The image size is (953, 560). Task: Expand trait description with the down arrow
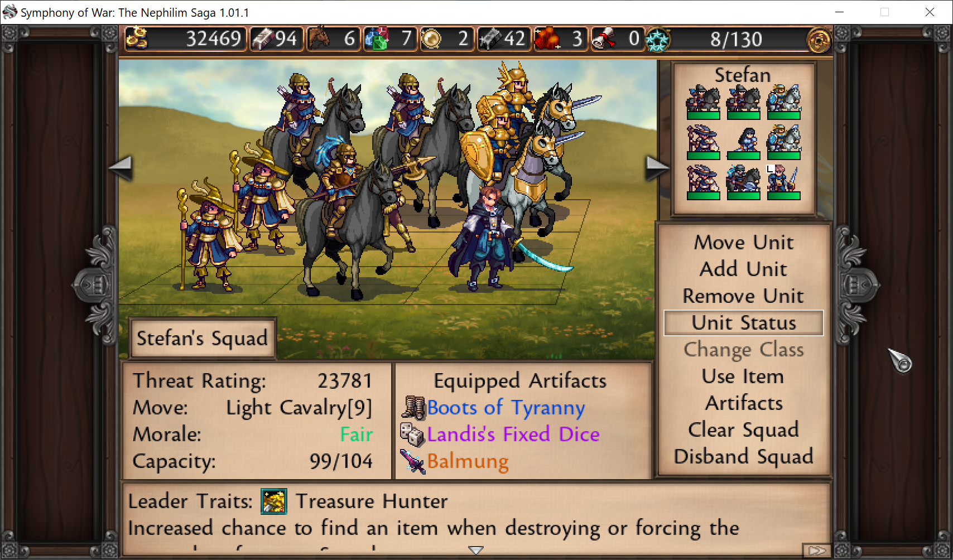476,550
